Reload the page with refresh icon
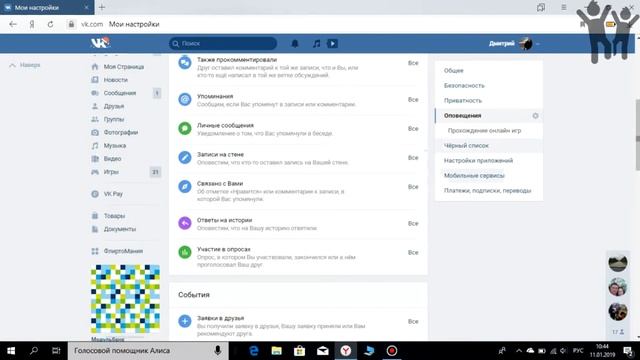 (50, 24)
